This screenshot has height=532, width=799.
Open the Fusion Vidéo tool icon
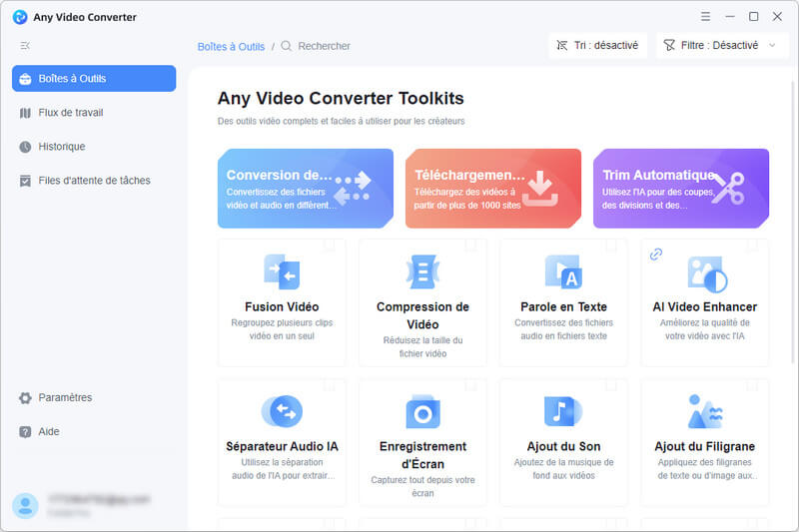(x=282, y=271)
